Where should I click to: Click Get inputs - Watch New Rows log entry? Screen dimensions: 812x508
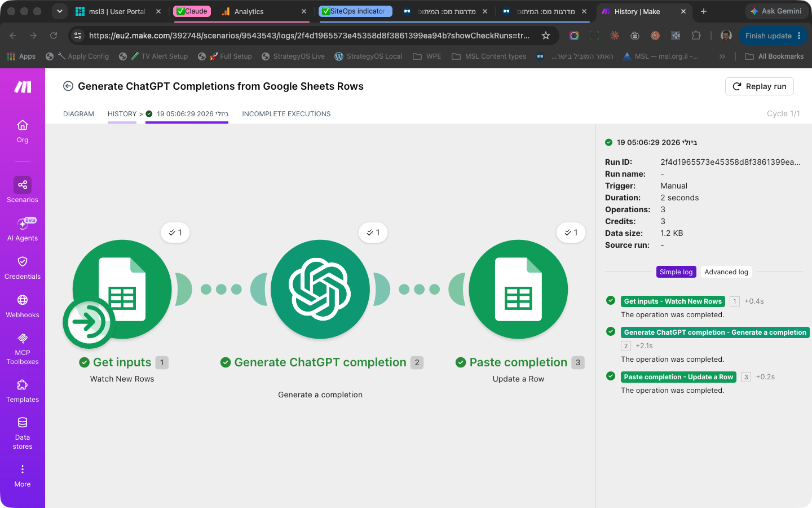click(x=673, y=301)
